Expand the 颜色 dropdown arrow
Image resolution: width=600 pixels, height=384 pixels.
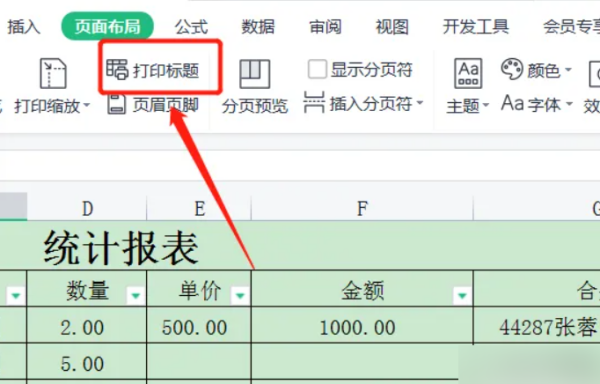tap(568, 70)
